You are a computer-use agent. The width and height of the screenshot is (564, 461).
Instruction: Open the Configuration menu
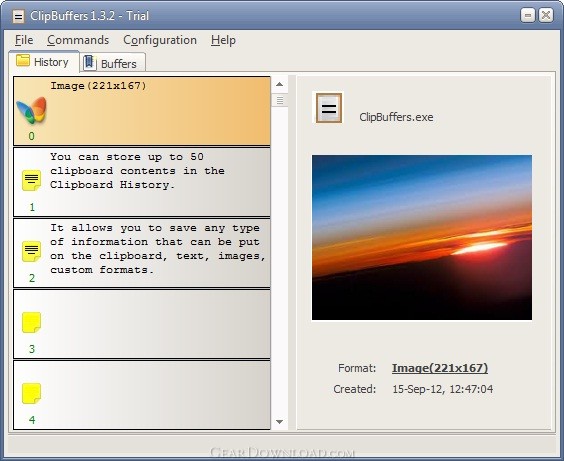pyautogui.click(x=160, y=40)
